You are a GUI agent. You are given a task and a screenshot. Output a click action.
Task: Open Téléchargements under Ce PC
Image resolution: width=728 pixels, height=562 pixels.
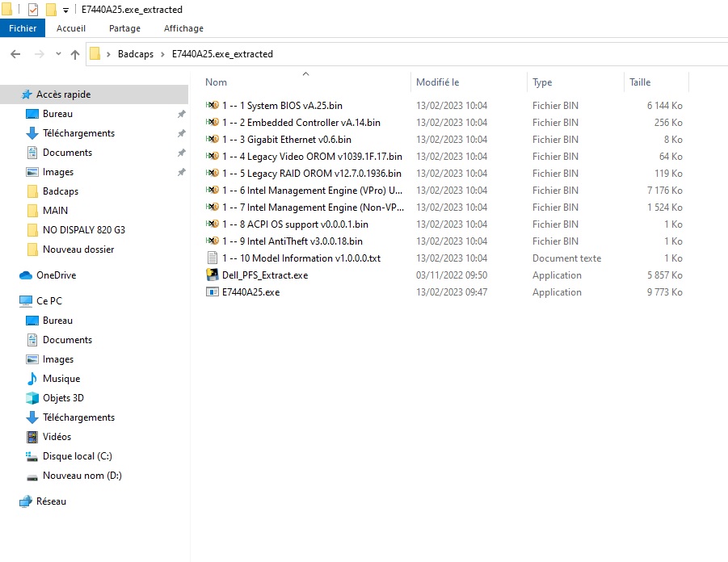[78, 417]
